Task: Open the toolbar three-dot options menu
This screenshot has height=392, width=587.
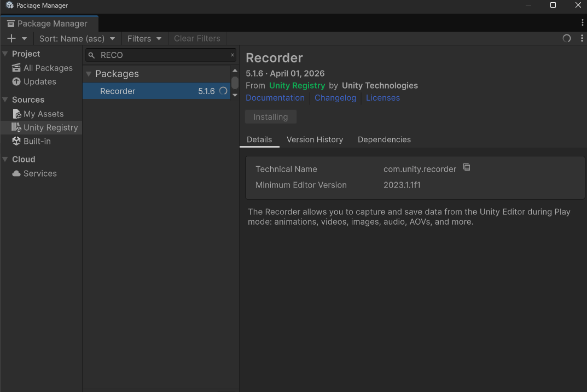Action: [x=582, y=38]
